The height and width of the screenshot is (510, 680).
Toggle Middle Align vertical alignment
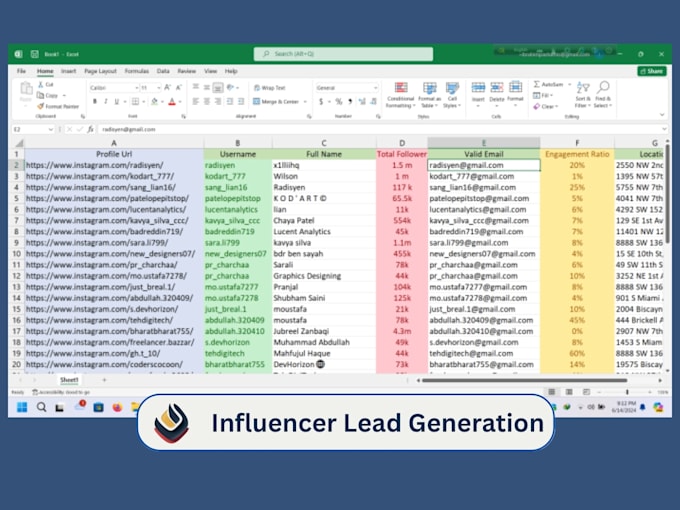tap(207, 88)
